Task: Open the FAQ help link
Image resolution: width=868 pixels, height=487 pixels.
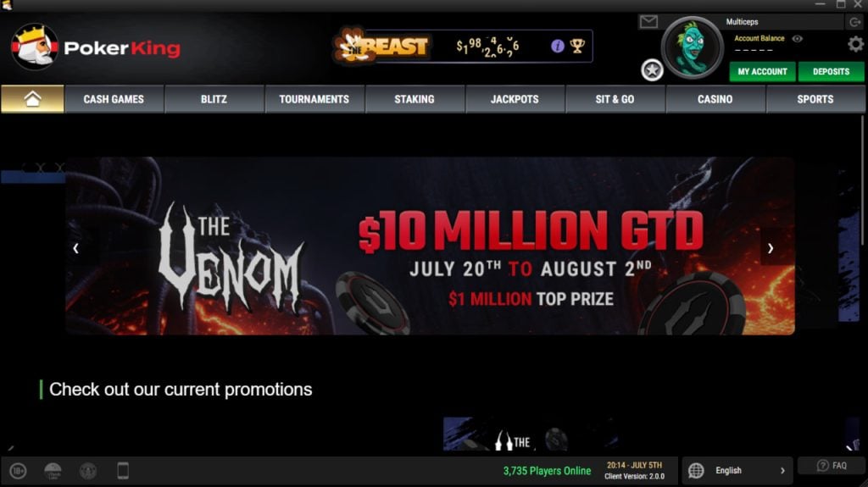Action: [x=832, y=466]
